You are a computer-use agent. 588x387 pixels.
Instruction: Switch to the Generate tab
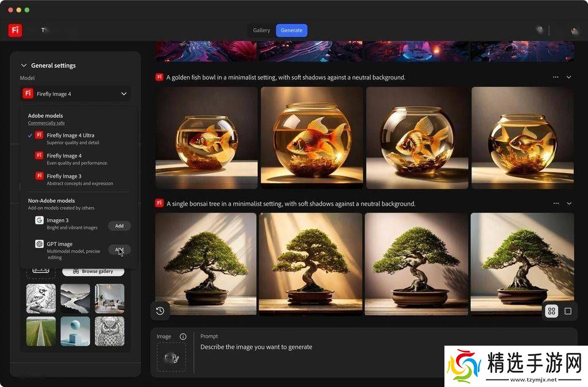pyautogui.click(x=292, y=30)
